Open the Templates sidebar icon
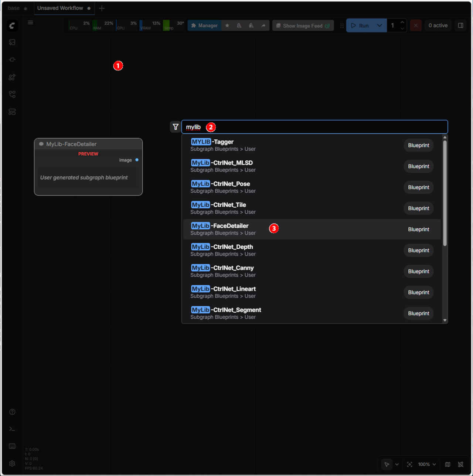 [x=12, y=112]
